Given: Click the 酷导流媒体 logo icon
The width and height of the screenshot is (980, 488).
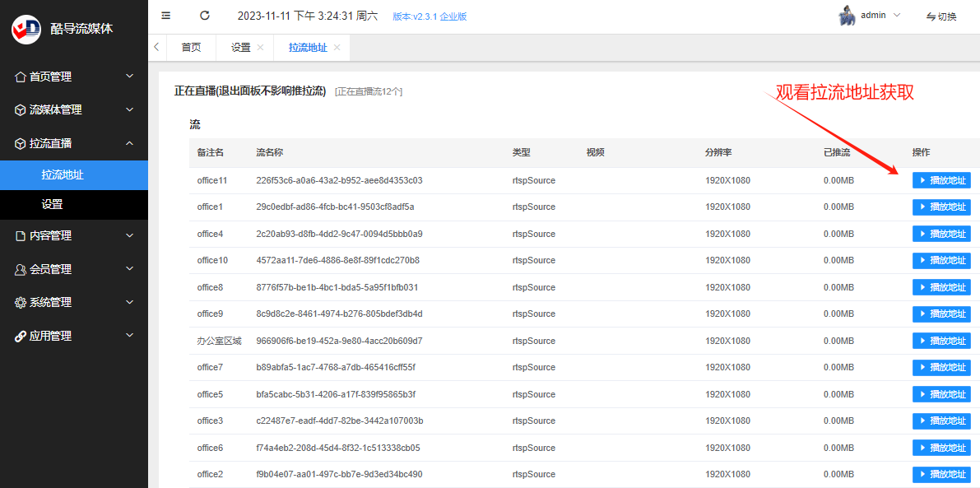Looking at the screenshot, I should pyautogui.click(x=26, y=29).
